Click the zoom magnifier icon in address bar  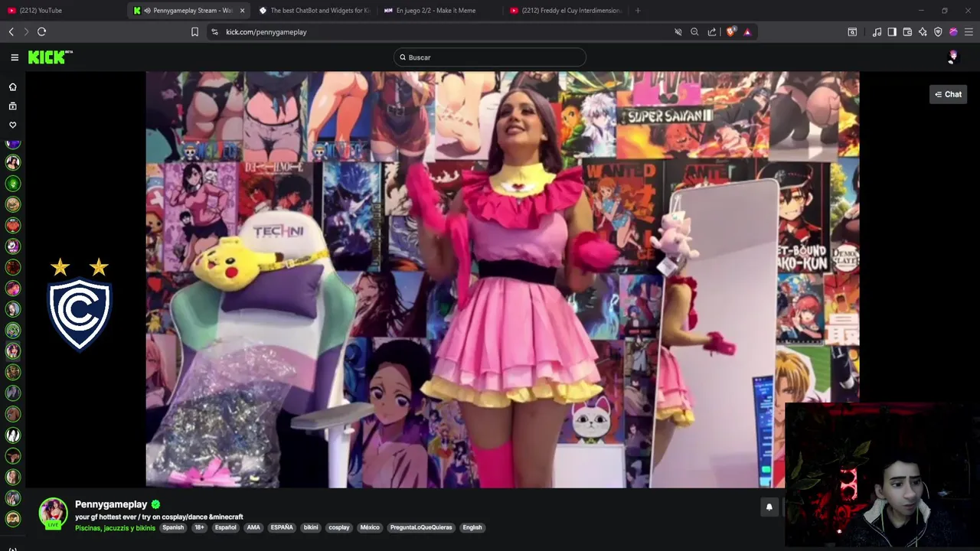click(694, 31)
